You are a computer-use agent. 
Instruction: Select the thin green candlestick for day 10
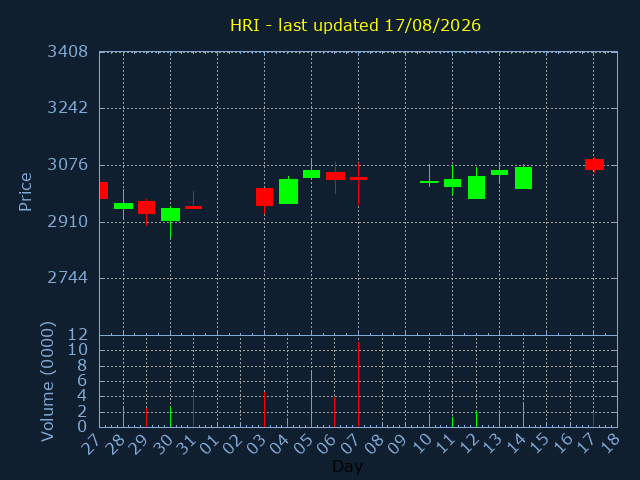tap(429, 182)
